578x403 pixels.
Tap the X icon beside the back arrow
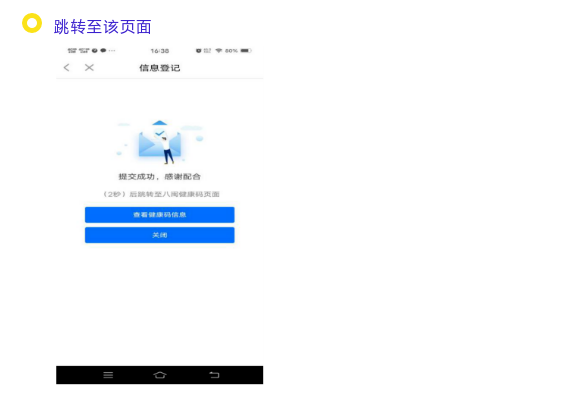[x=89, y=67]
